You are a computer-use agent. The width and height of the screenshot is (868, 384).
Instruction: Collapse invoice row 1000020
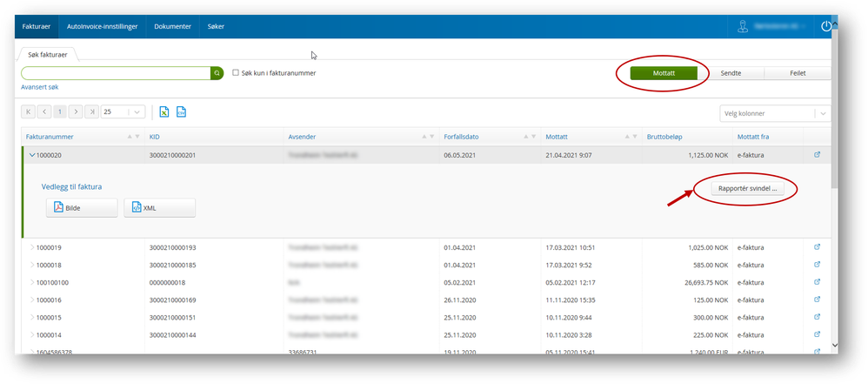(x=32, y=155)
